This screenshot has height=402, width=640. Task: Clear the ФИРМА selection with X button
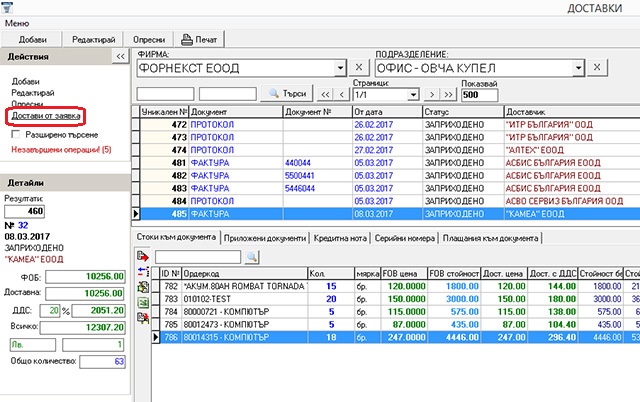[x=359, y=68]
